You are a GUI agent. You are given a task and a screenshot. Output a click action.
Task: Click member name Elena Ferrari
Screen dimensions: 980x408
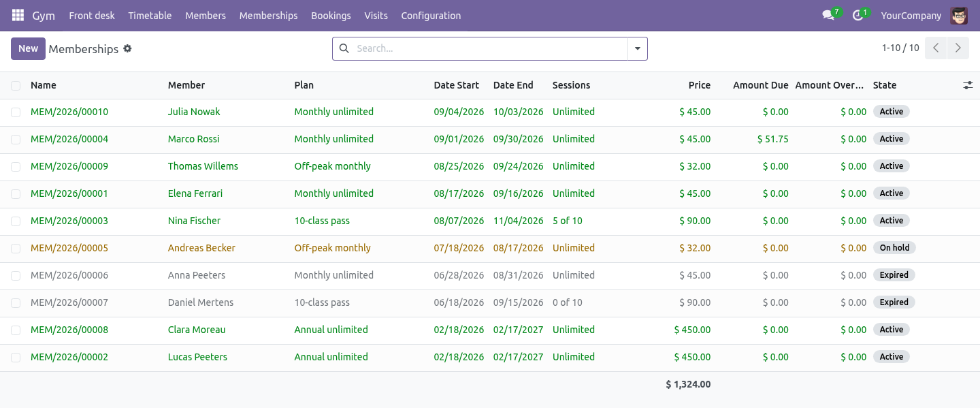pyautogui.click(x=195, y=193)
